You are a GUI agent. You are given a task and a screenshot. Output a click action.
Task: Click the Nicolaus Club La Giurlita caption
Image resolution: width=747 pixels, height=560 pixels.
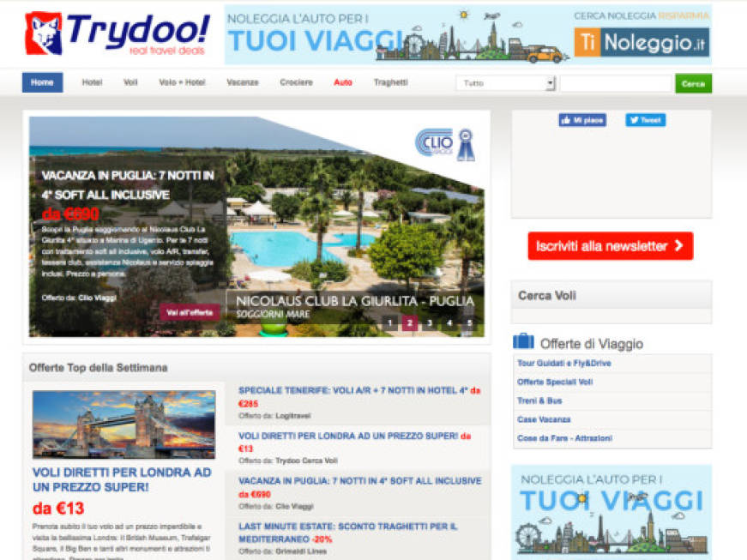(355, 301)
